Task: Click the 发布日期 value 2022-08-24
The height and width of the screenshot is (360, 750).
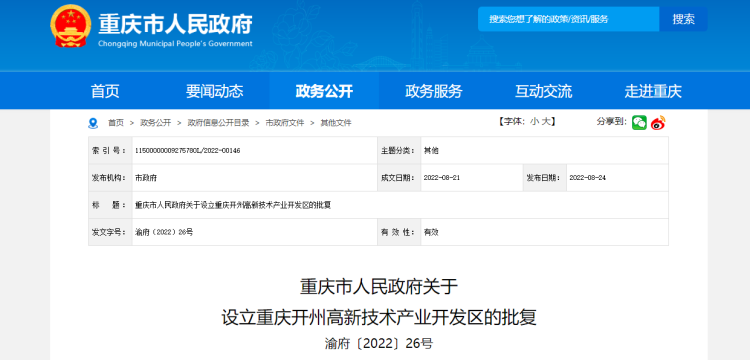Action: click(x=588, y=178)
